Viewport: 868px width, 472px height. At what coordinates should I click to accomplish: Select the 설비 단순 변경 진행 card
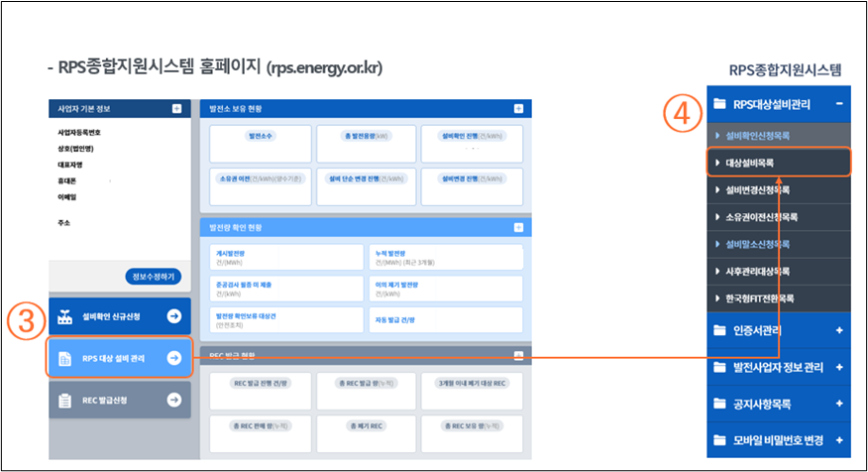click(366, 186)
